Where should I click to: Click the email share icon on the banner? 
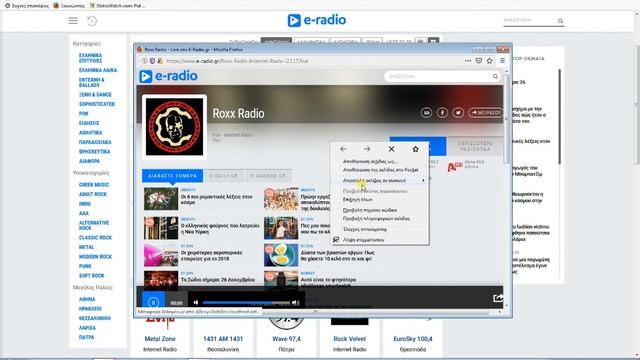point(426,113)
